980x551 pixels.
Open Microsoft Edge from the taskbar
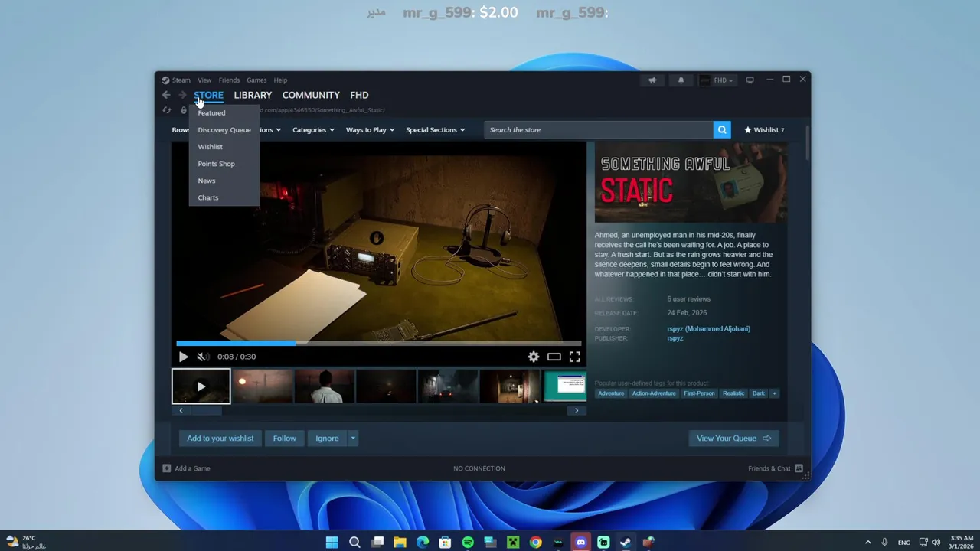(x=423, y=542)
